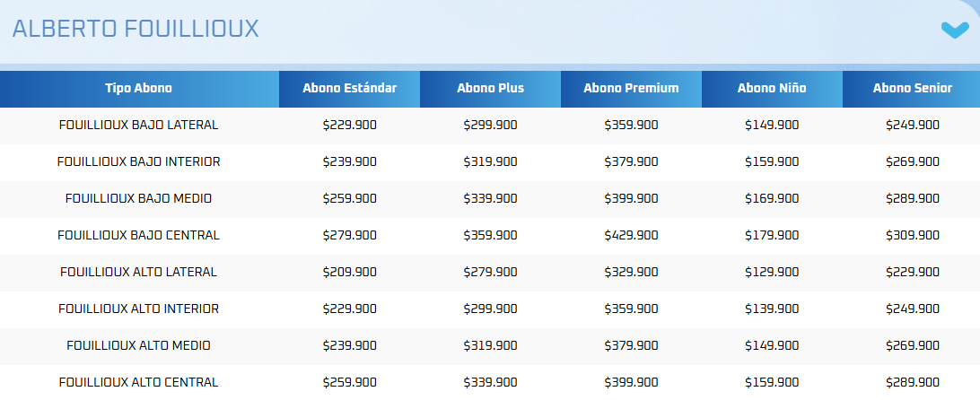Click the $209.900 Estándar price for Alto Lateral
Image resolution: width=980 pixels, height=400 pixels.
[x=349, y=272]
